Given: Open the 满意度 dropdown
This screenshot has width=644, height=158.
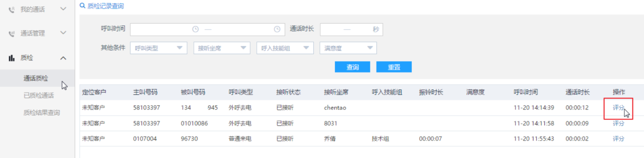Looking at the screenshot, I should 348,48.
